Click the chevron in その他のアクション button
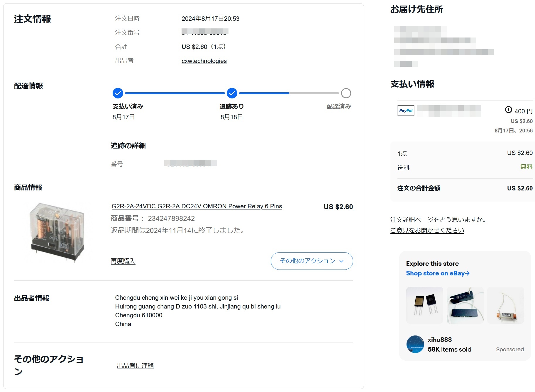This screenshot has height=392, width=535. [x=341, y=261]
